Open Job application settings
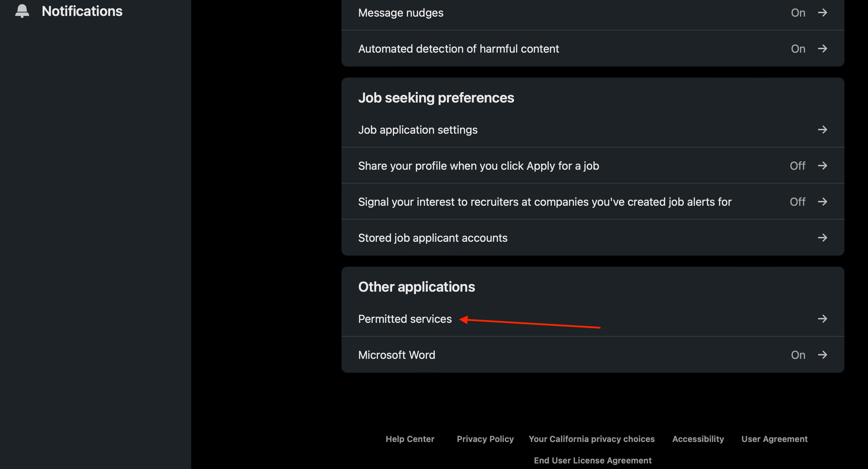This screenshot has height=469, width=868. 593,130
